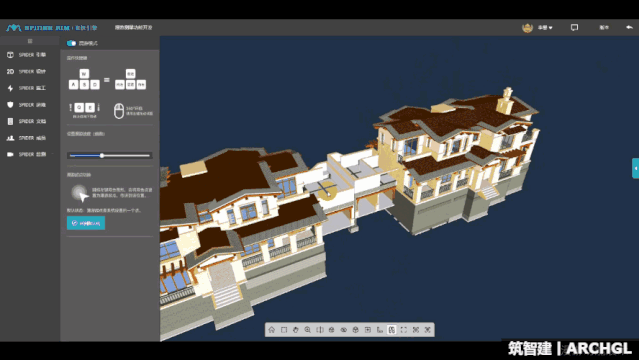Activate the zoom magnifier tool
This screenshot has width=639, height=360.
point(308,330)
